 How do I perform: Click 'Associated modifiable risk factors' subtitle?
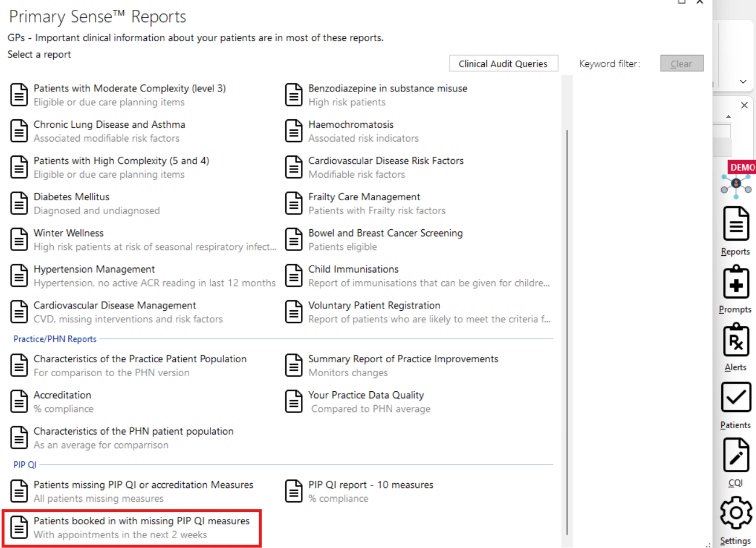point(106,138)
